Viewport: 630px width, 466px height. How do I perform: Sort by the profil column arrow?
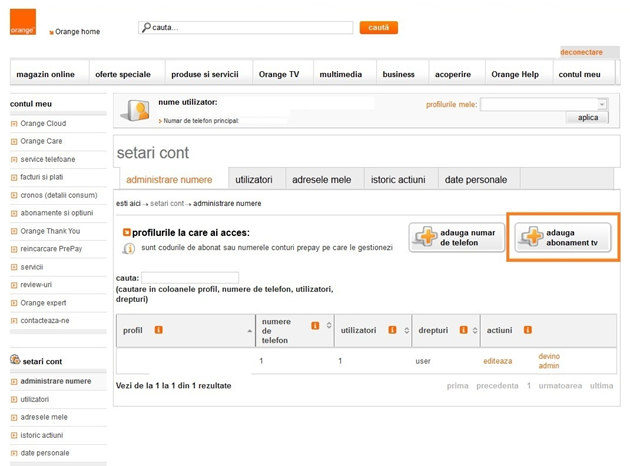250,331
